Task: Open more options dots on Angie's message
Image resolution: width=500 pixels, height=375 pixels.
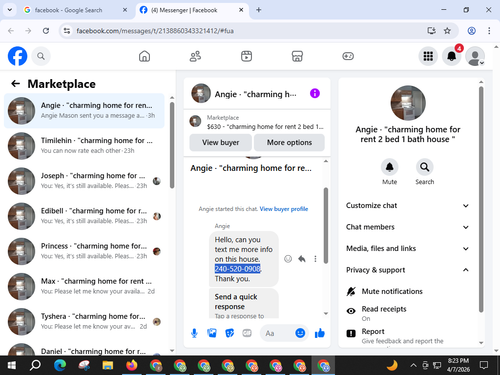Action: pyautogui.click(x=315, y=259)
